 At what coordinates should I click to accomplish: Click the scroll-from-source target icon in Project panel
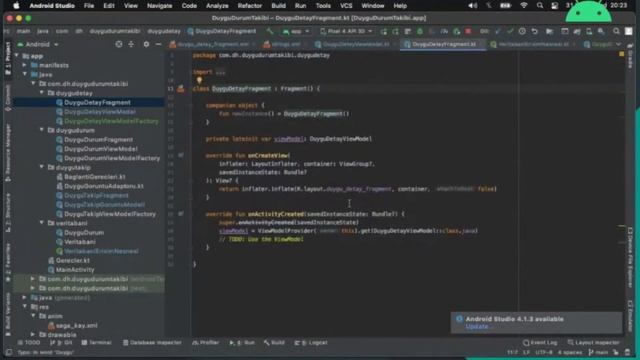(119, 44)
